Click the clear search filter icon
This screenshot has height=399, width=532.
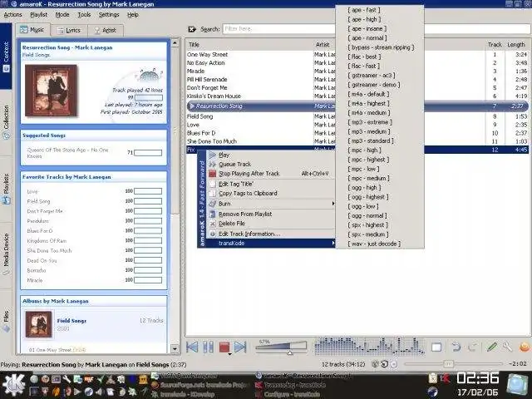coord(192,29)
